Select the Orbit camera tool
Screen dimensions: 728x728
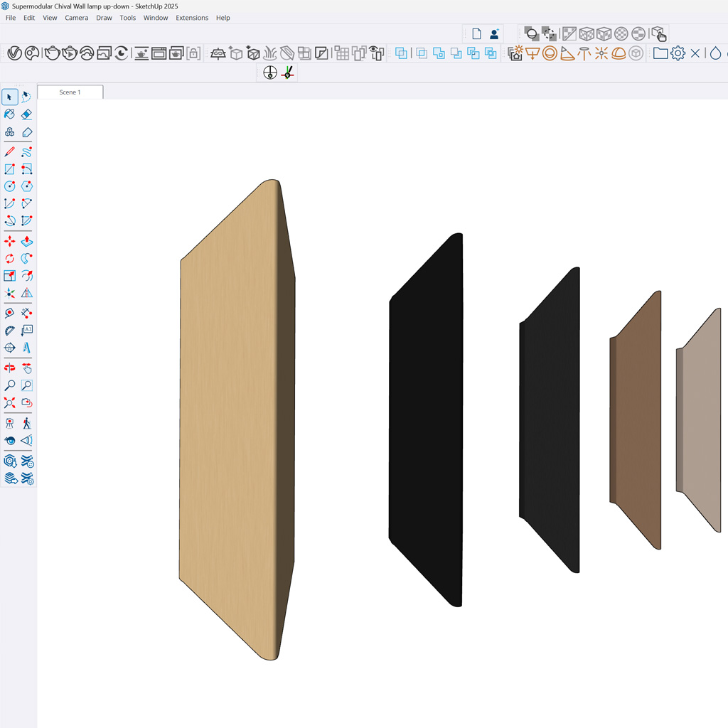pyautogui.click(x=10, y=368)
